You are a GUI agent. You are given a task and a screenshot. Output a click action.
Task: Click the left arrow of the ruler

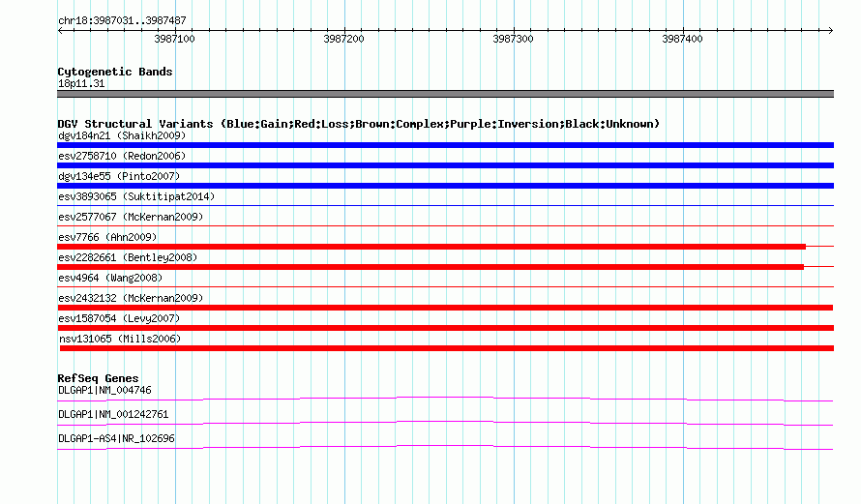60,31
